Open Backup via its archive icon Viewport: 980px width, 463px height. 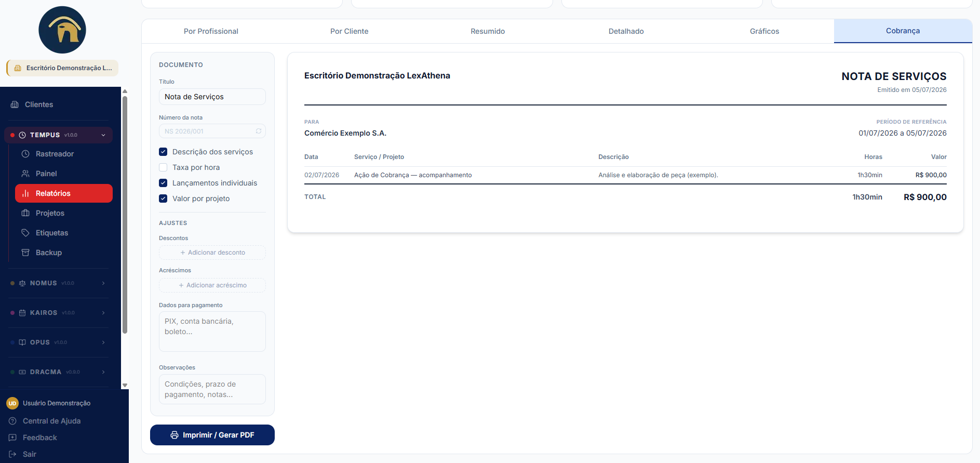[25, 253]
